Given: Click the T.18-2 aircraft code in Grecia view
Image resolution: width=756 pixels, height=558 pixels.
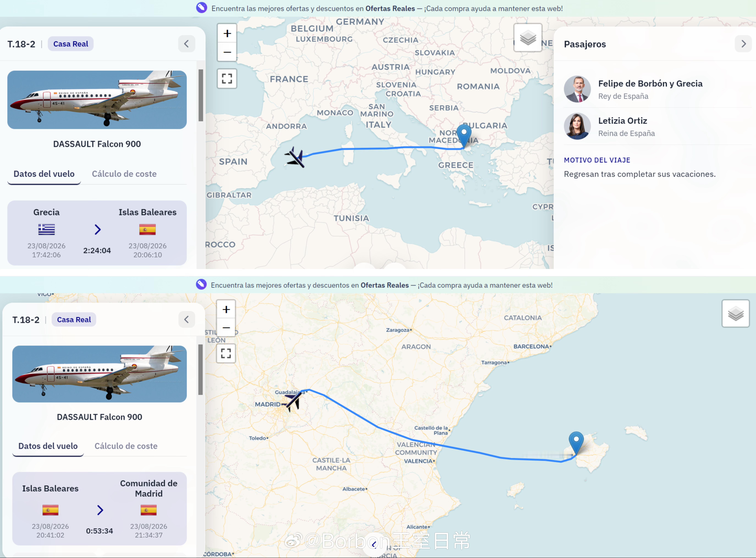Looking at the screenshot, I should (21, 44).
